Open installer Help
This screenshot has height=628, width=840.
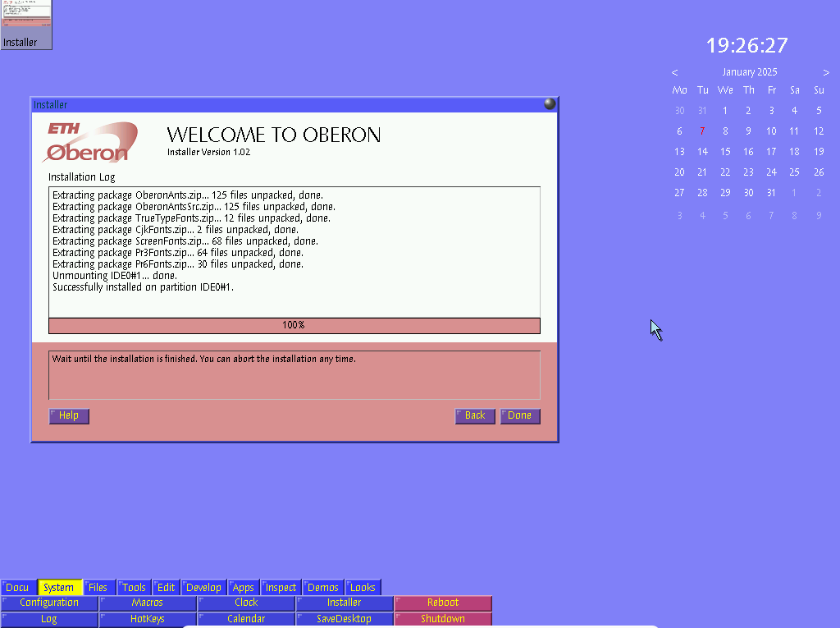(69, 415)
